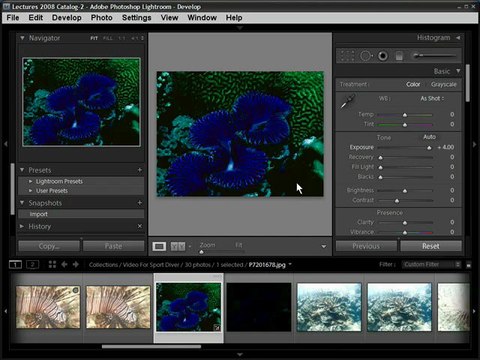This screenshot has height=360, width=480.
Task: Hide the left panel group arrow
Action: (x=6, y=144)
